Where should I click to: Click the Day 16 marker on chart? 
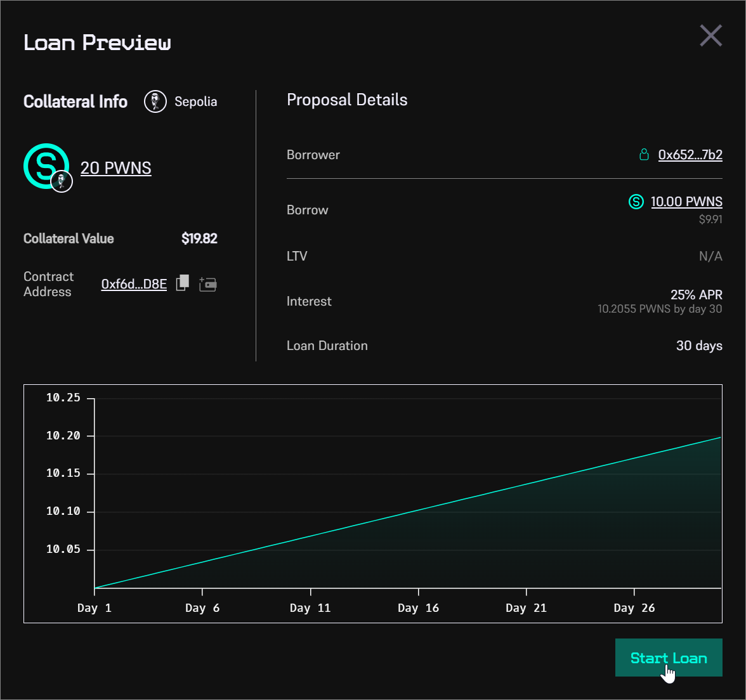(x=419, y=607)
